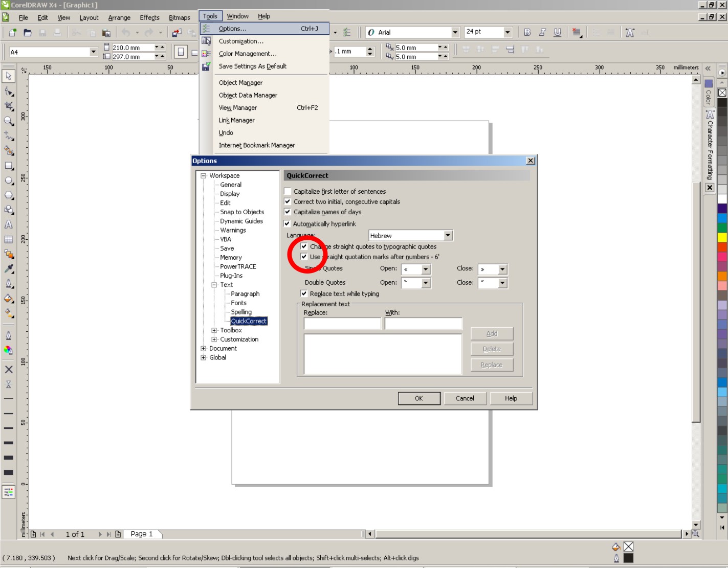This screenshot has width=728, height=568.
Task: Click Cancel in the Options dialog
Action: pyautogui.click(x=465, y=398)
